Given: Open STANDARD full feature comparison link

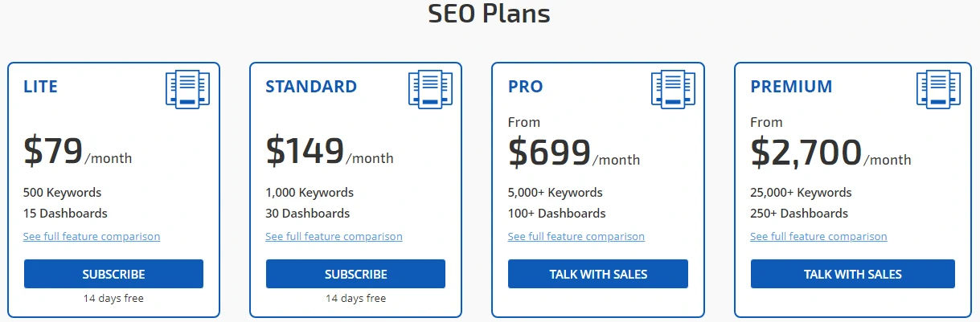Looking at the screenshot, I should [334, 237].
